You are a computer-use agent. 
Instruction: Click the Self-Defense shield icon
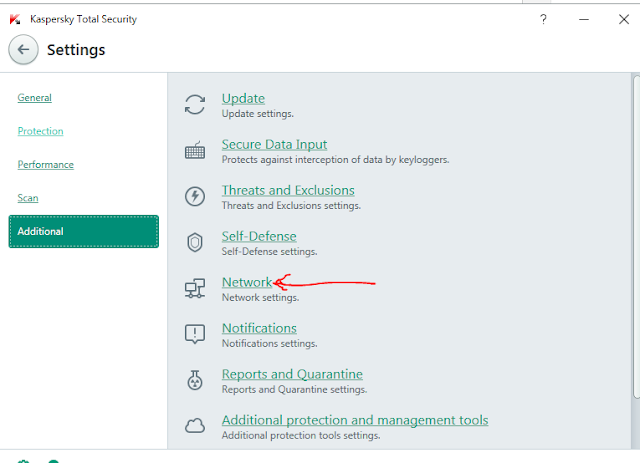click(196, 242)
